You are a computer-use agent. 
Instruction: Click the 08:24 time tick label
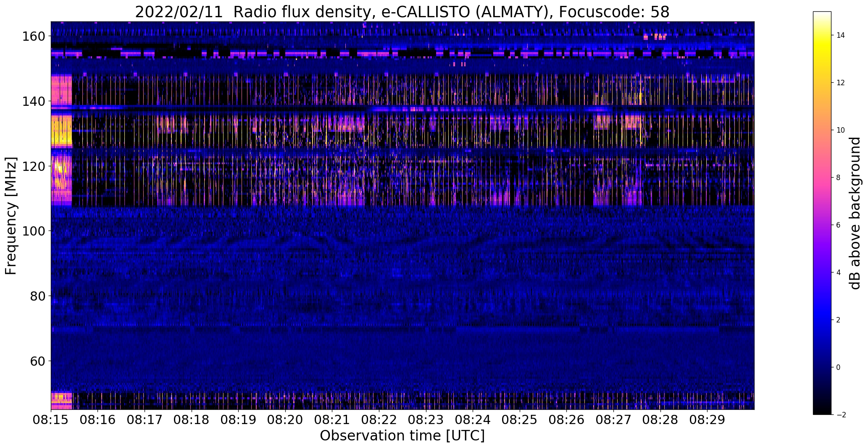point(473,420)
